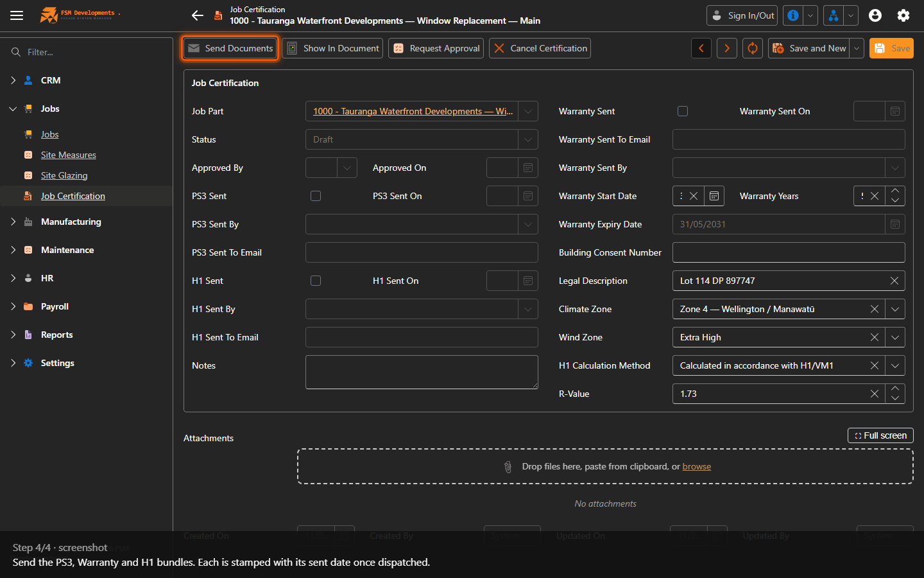Focus the sidebar Filter field

pyautogui.click(x=86, y=52)
